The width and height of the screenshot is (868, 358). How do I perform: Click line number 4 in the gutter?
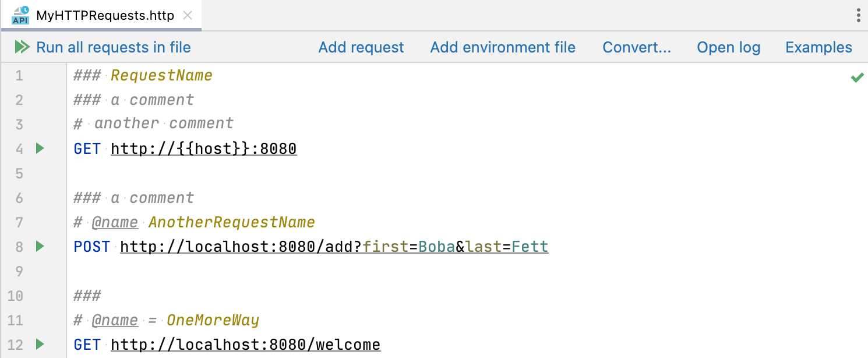(x=19, y=149)
